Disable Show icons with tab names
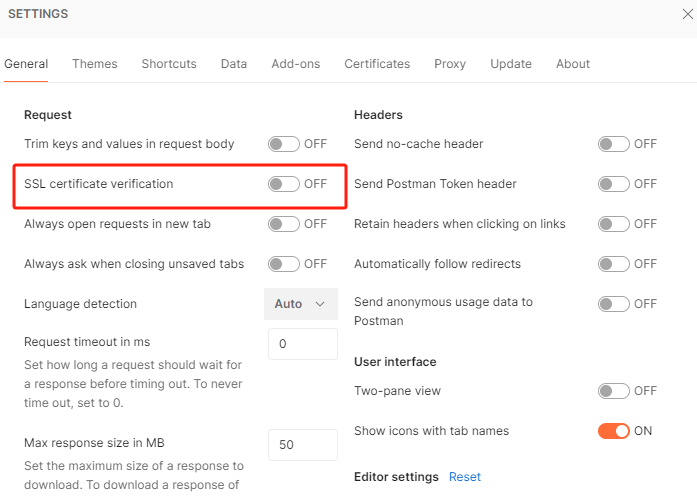Viewport: 697px width, 496px height. point(614,431)
